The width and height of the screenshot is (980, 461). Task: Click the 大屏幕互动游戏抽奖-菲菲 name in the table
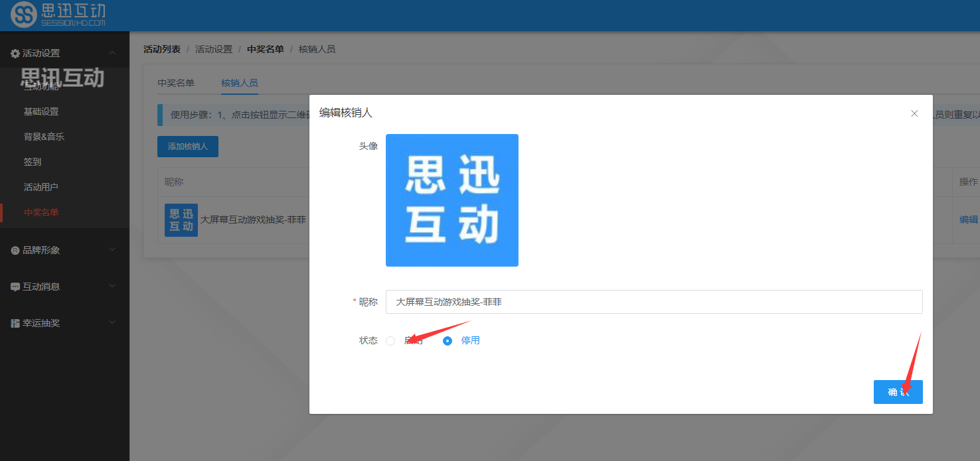[253, 220]
